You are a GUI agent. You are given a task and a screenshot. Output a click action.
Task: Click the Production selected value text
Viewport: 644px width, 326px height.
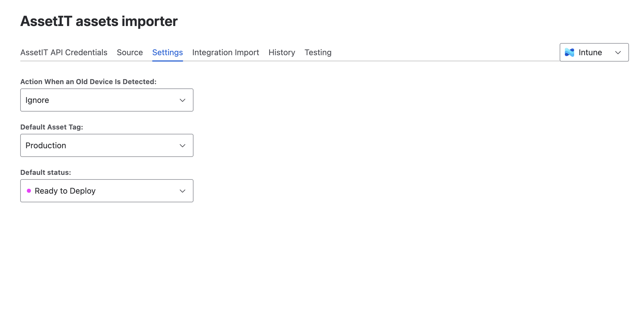[x=46, y=145]
